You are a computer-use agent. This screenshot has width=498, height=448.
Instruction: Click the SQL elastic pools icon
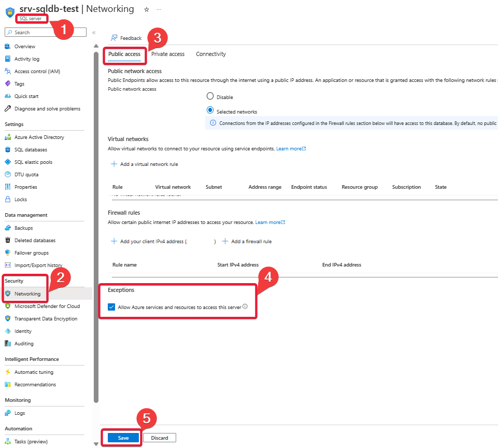(8, 162)
